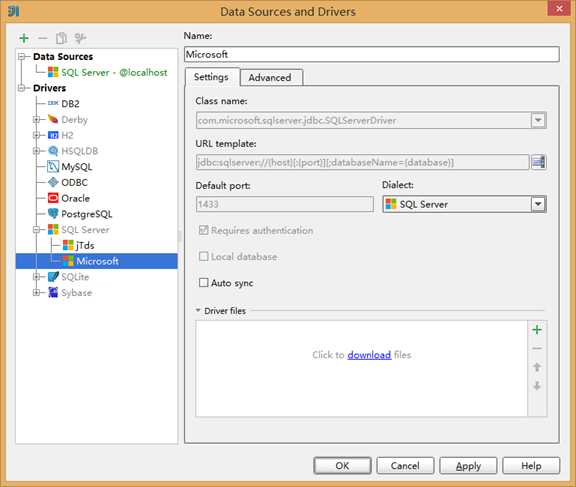Click the Apply button
This screenshot has height=487, width=576.
468,466
